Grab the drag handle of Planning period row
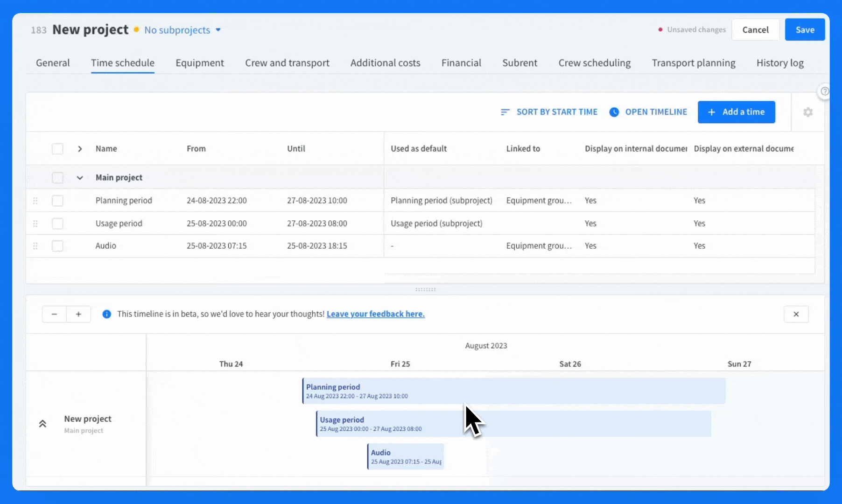 coord(35,201)
